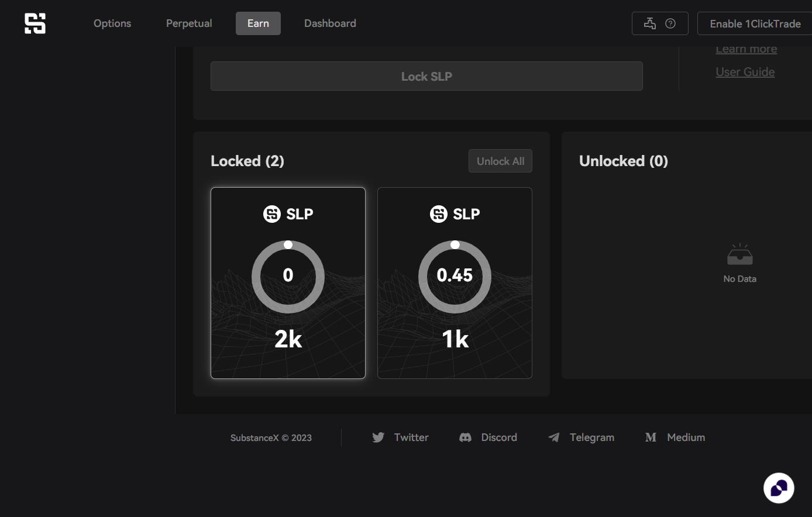
Task: Click the Medium M icon
Action: tap(651, 437)
